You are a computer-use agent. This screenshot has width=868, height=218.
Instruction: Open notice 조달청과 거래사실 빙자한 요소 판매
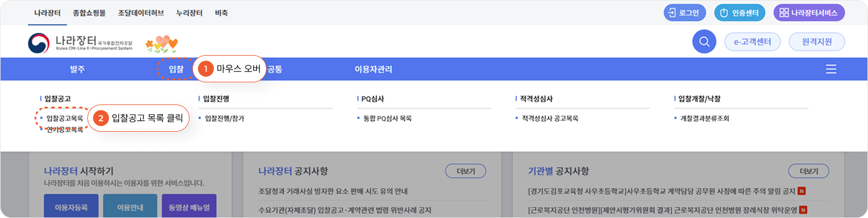(x=332, y=191)
